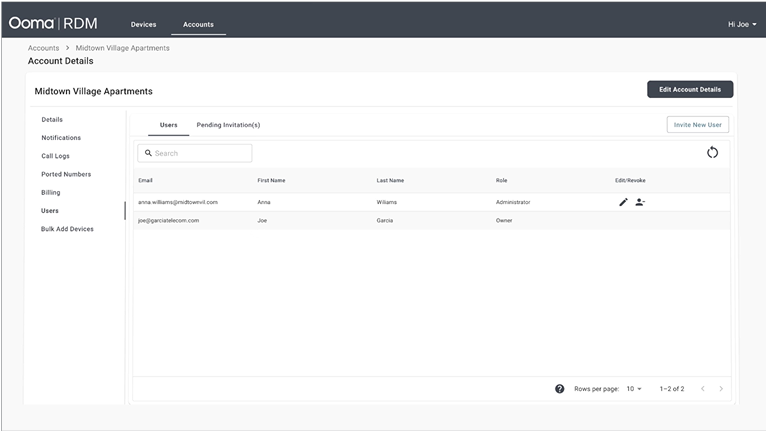
Task: Go to the next page arrow
Action: click(721, 388)
